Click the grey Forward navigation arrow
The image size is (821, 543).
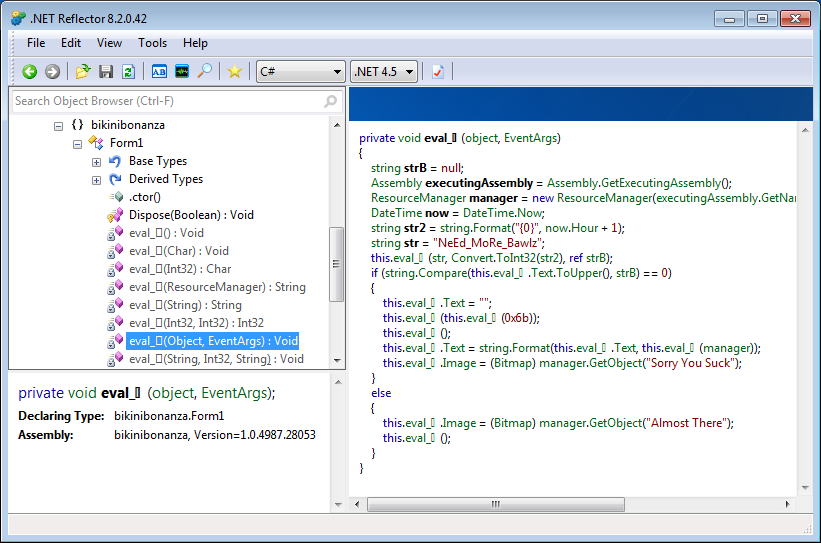point(52,72)
